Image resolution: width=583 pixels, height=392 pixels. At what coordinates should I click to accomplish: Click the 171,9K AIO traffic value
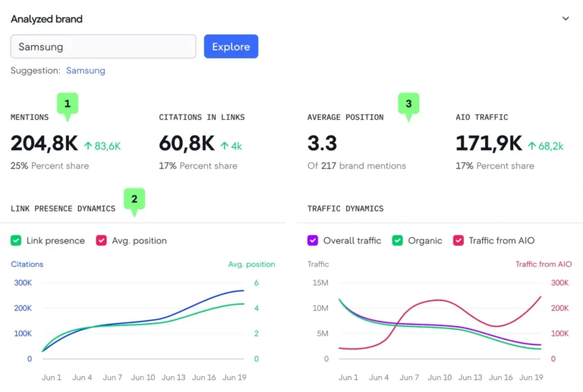pos(489,143)
